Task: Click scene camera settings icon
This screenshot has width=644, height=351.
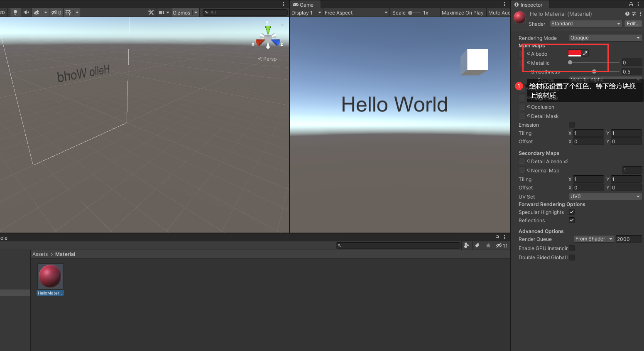Action: pyautogui.click(x=162, y=12)
